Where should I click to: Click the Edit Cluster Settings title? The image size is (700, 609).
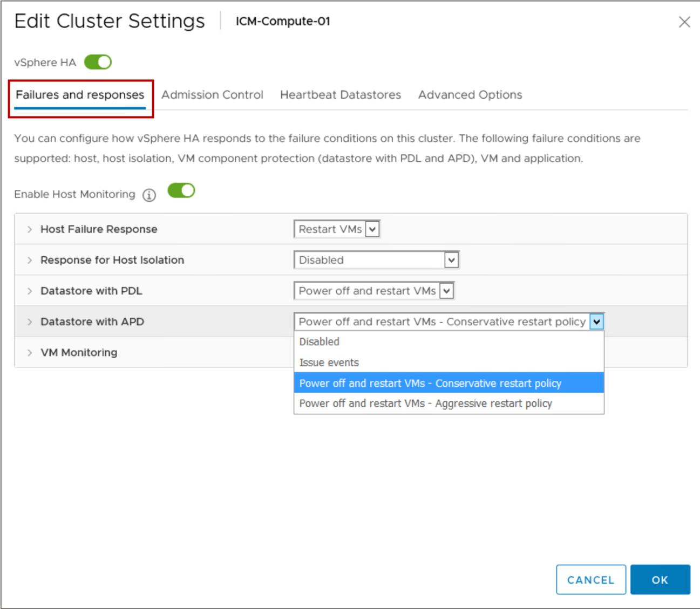tap(110, 21)
